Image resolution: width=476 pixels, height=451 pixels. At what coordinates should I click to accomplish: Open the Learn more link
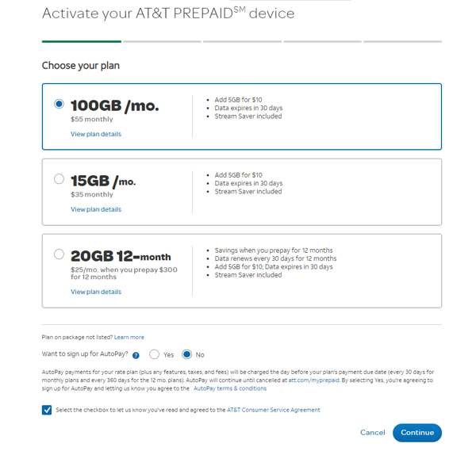[129, 337]
